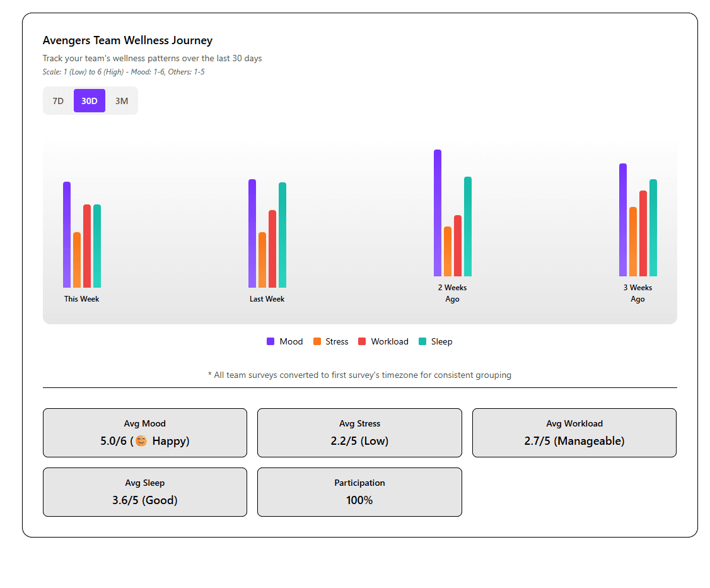Switch to the 7D view

[58, 100]
